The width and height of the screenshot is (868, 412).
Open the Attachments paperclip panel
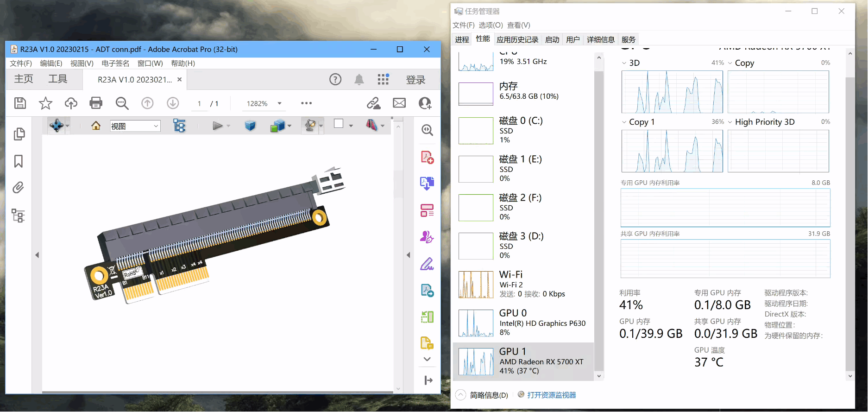[19, 188]
